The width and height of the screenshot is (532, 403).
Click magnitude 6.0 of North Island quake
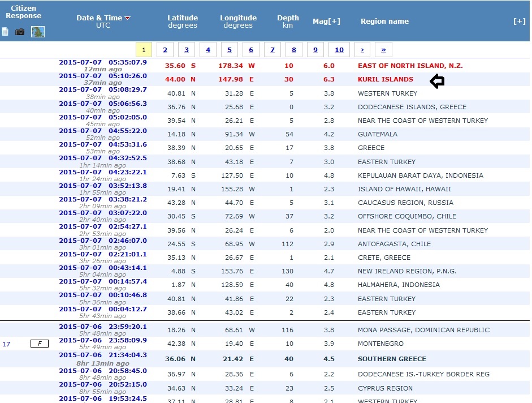(x=329, y=66)
